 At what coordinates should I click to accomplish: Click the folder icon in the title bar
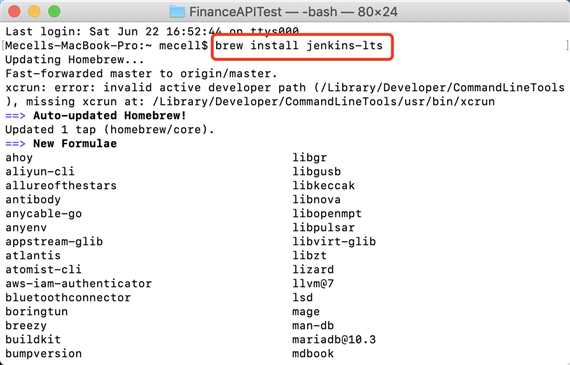[x=177, y=12]
